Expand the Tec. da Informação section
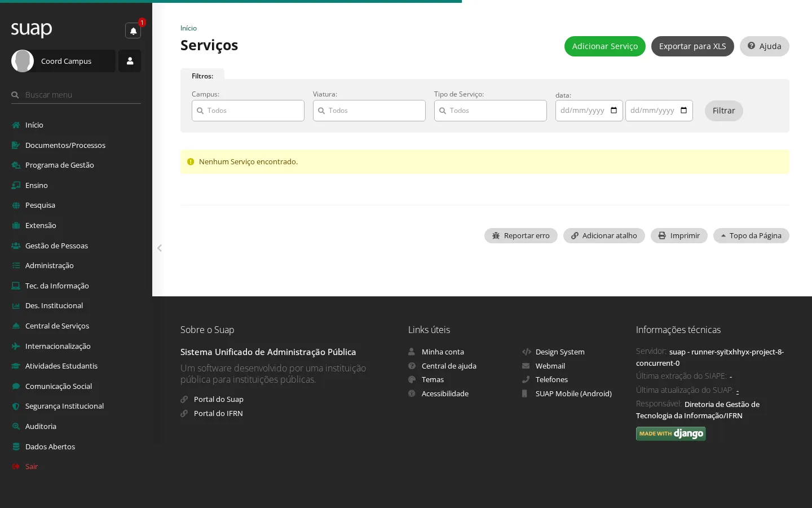 [x=76, y=286]
